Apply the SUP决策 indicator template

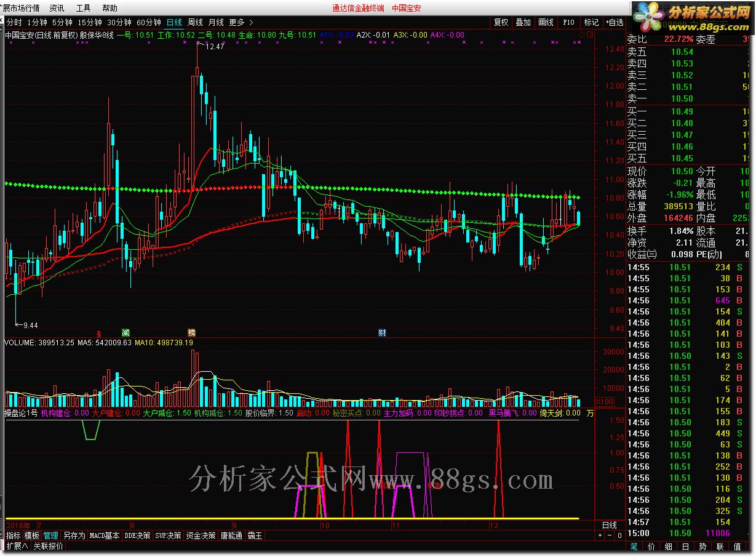168,535
